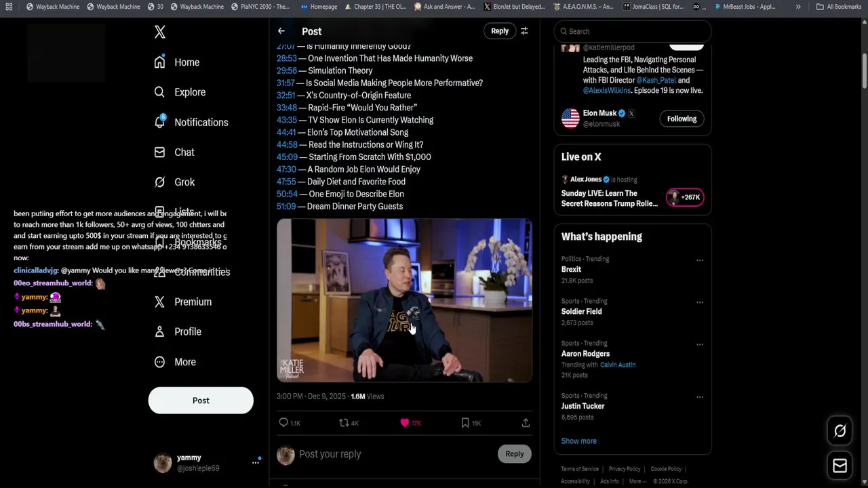This screenshot has height=488, width=868.
Task: Open the reply filter settings icon
Action: 524,31
